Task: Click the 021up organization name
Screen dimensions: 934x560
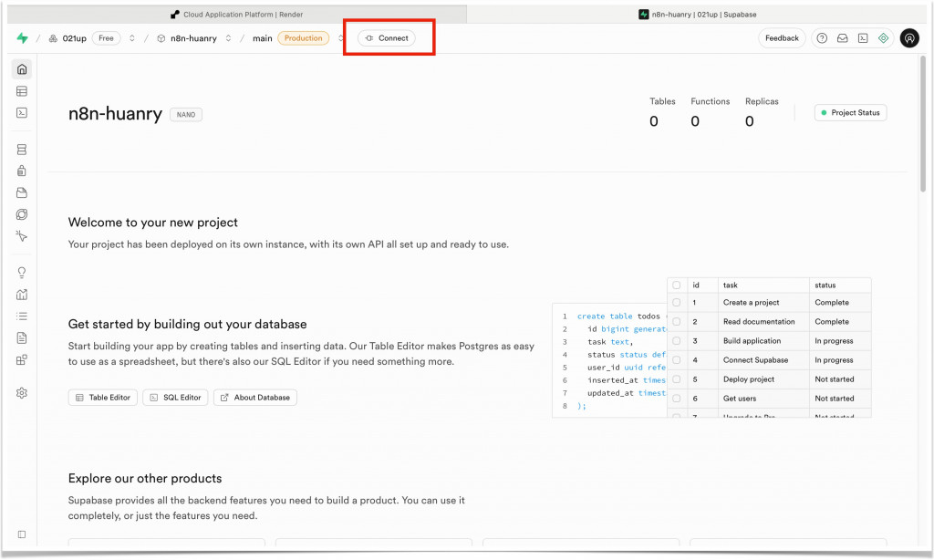Action: tap(75, 38)
